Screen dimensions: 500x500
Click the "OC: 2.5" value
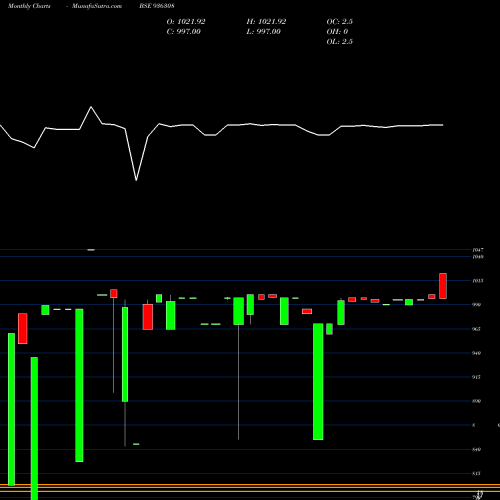339,22
